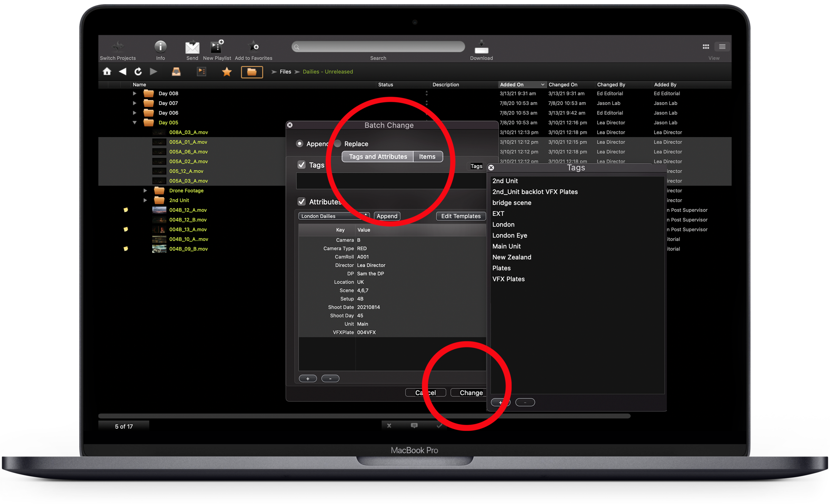Click the Switch Projects icon
Image resolution: width=830 pixels, height=504 pixels.
(x=117, y=47)
